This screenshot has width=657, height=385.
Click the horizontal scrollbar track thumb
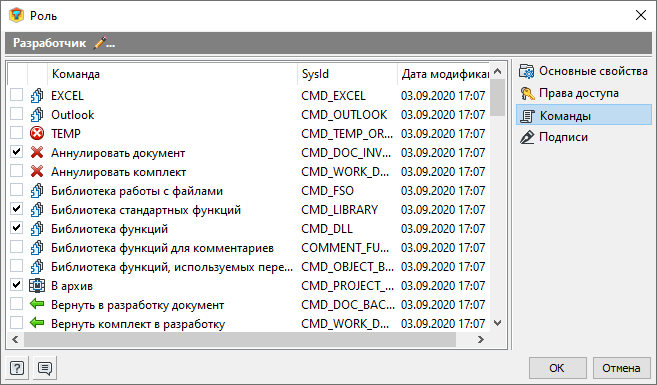[240, 340]
